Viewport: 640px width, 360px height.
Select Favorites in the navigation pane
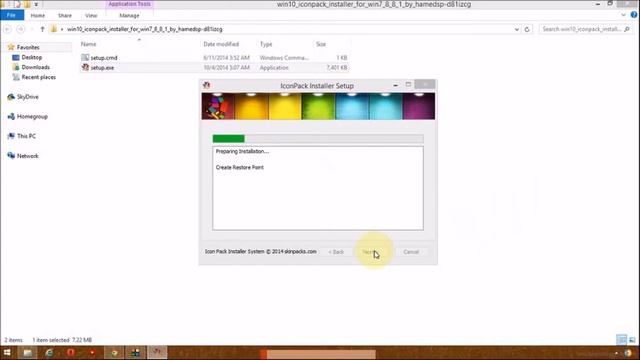pyautogui.click(x=28, y=47)
